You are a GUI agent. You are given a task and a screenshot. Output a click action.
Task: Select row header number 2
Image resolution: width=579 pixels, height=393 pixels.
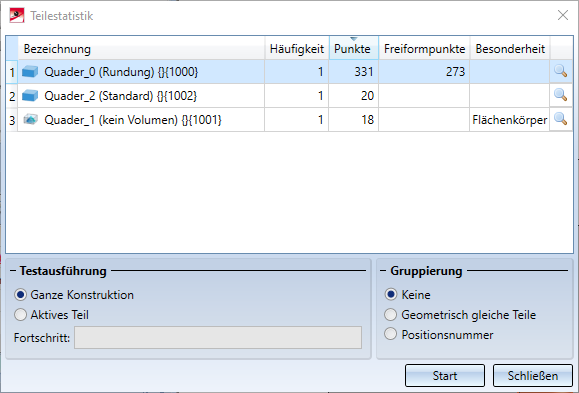(x=12, y=96)
